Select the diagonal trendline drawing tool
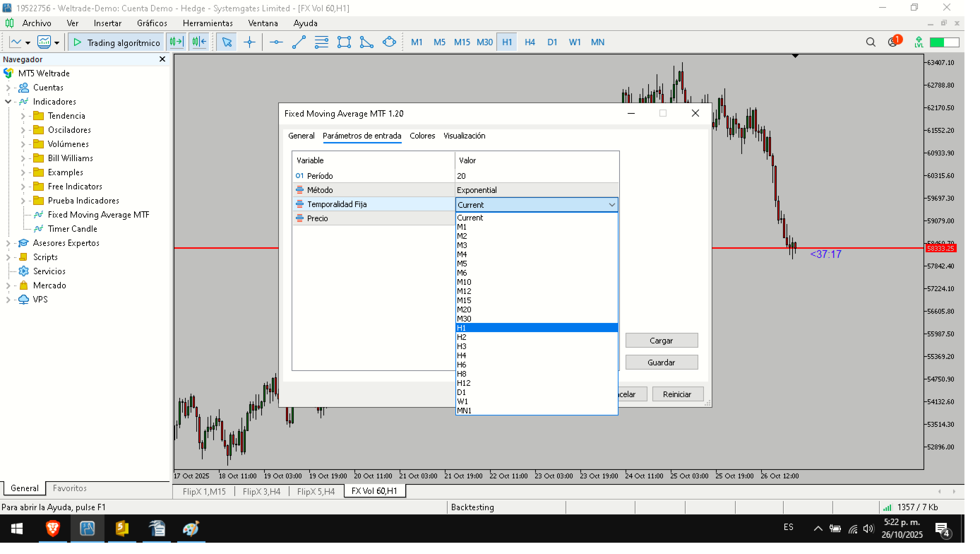Screen dimensions: 980x554 pyautogui.click(x=299, y=42)
